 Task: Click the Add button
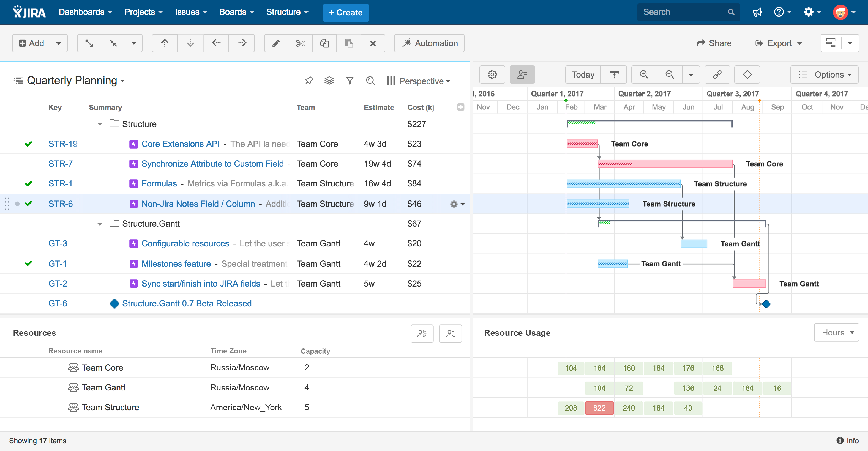point(31,43)
